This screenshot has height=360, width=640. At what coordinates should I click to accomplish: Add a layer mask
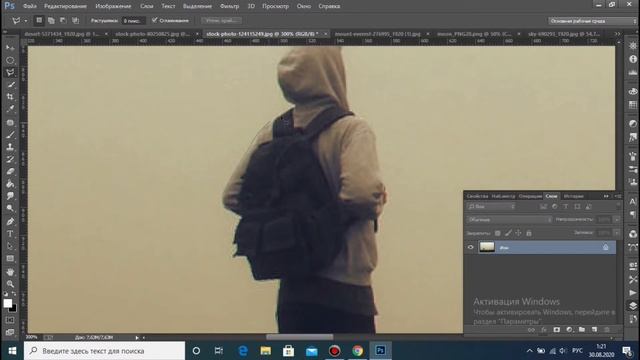pos(556,329)
